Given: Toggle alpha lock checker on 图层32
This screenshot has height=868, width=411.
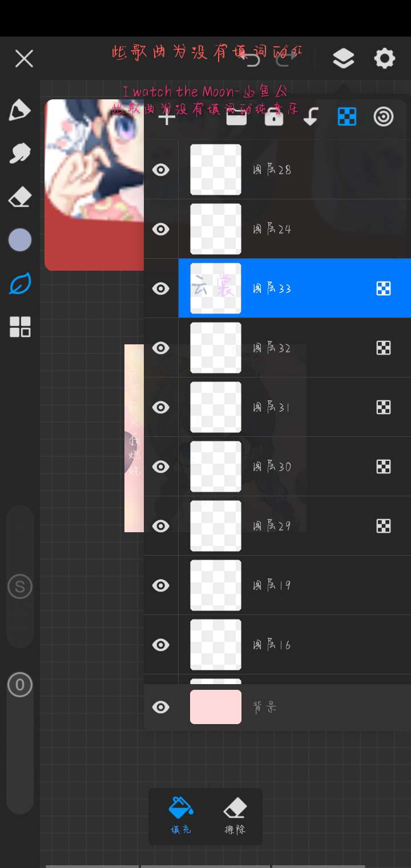Looking at the screenshot, I should click(x=384, y=348).
